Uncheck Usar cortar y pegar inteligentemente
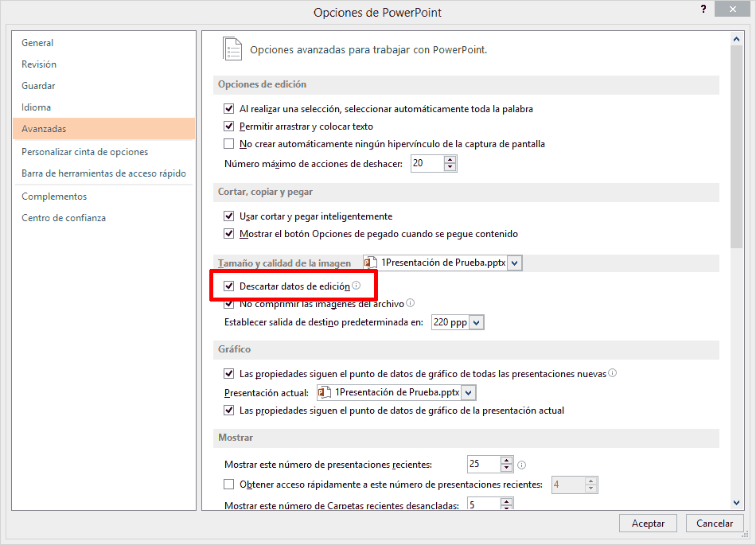 coord(229,216)
